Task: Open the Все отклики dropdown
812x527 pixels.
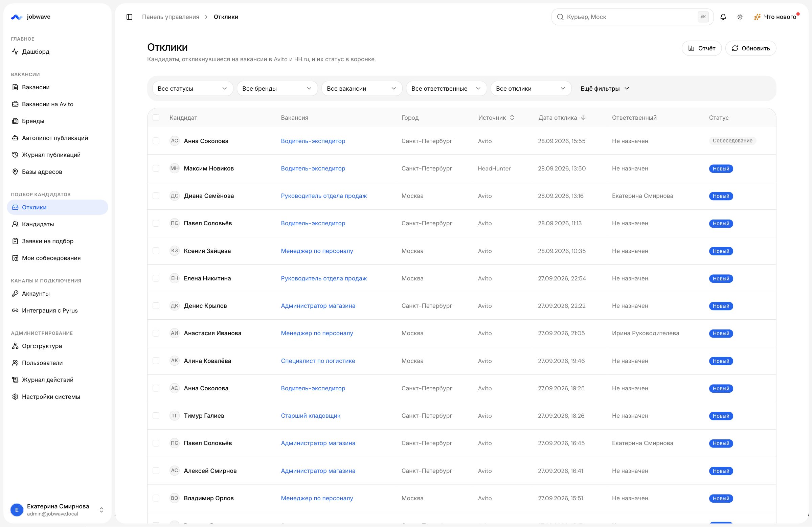Action: point(531,88)
